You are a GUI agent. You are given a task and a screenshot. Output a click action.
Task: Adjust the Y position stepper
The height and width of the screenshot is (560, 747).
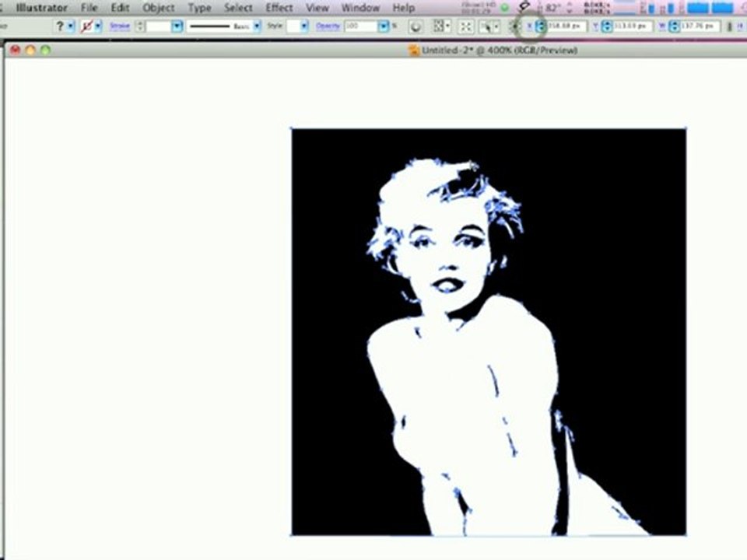607,26
